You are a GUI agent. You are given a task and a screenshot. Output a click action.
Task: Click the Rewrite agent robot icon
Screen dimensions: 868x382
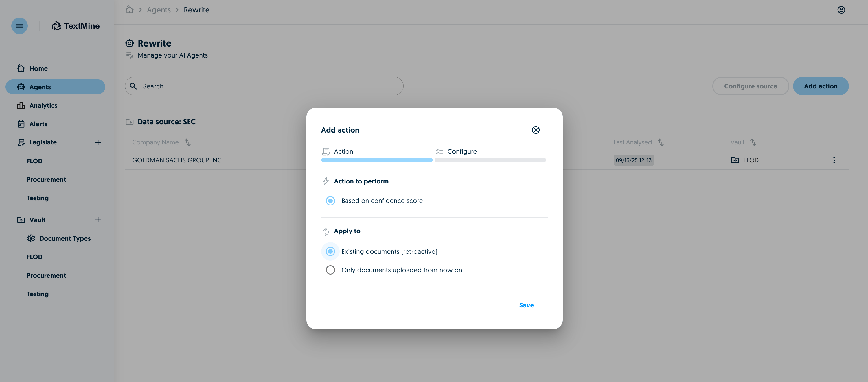pyautogui.click(x=130, y=43)
